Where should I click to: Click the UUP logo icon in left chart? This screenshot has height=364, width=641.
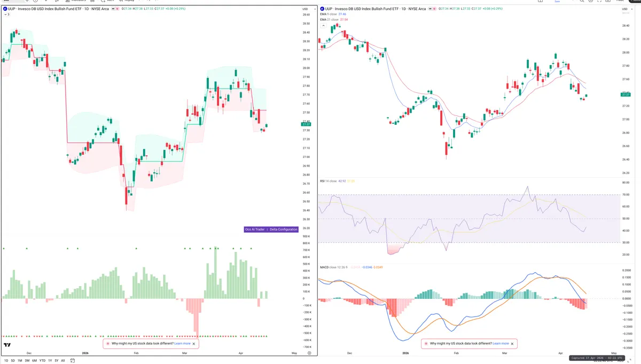point(5,10)
